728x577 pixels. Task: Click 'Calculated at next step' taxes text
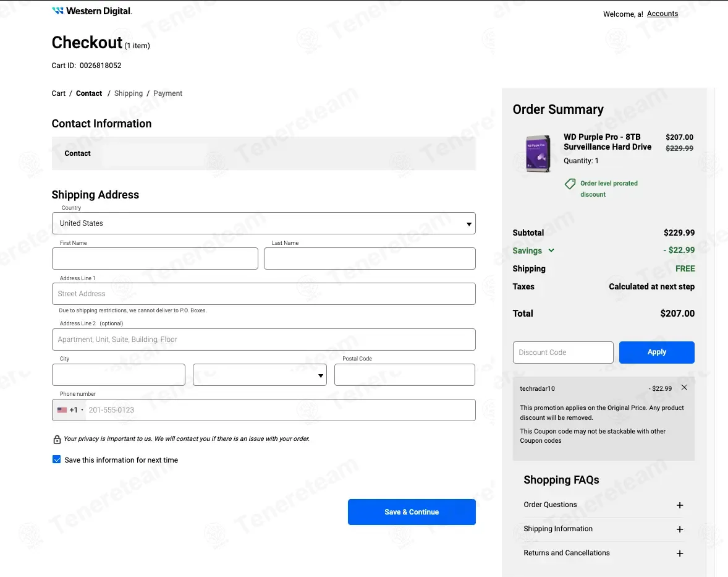point(651,286)
